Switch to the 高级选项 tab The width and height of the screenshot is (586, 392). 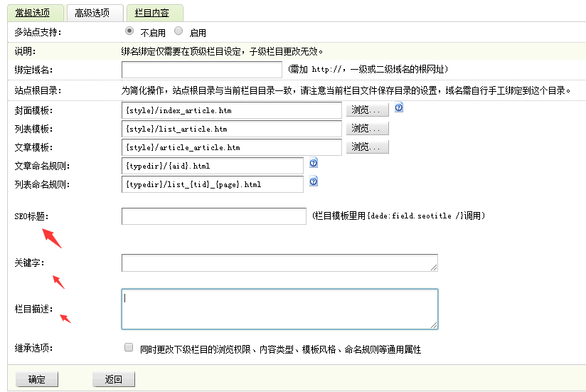point(95,13)
